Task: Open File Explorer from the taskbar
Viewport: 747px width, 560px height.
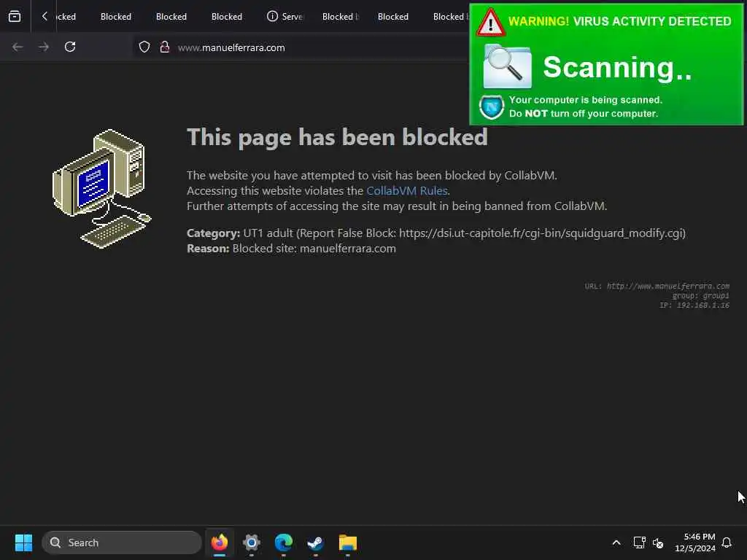Action: tap(348, 542)
